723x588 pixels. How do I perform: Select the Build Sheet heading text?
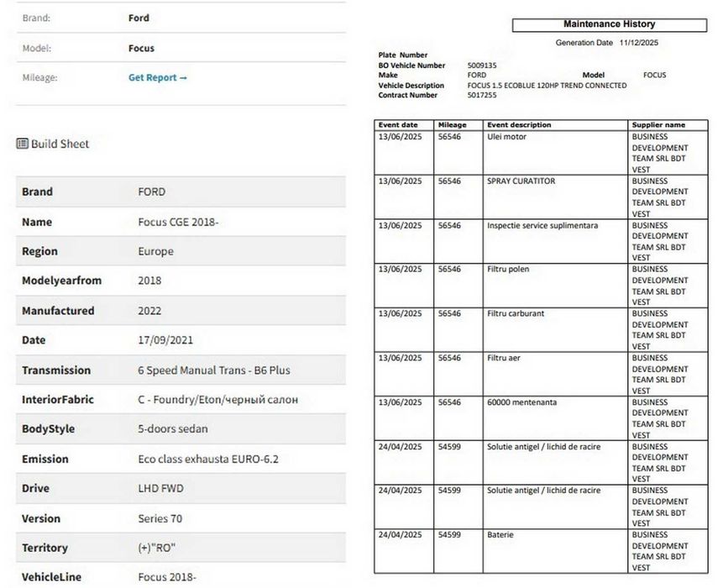coord(60,144)
